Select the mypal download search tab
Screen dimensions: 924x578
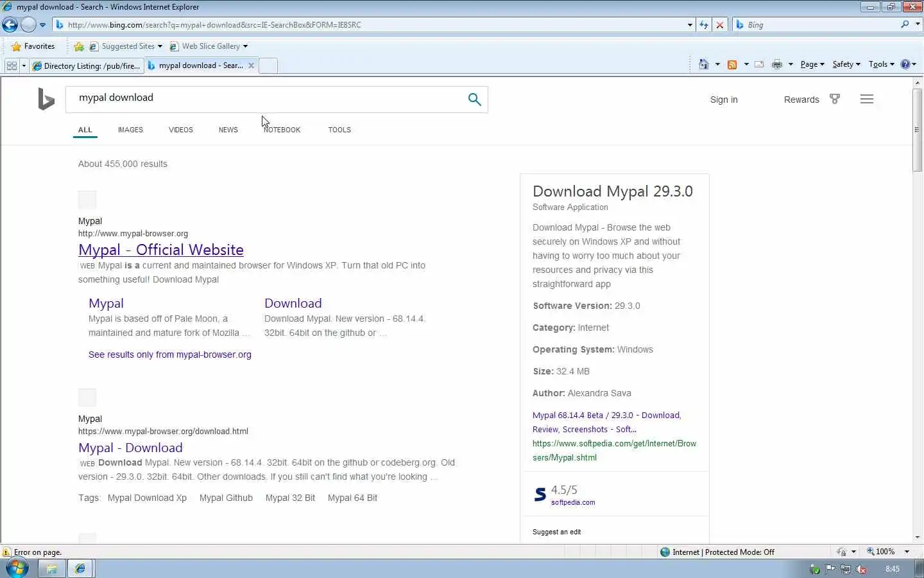pyautogui.click(x=194, y=66)
